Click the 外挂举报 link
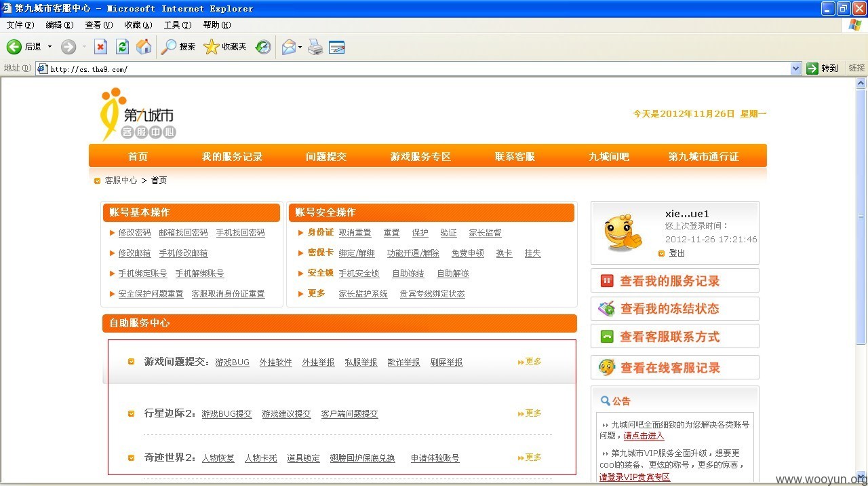The image size is (868, 486). tap(318, 362)
